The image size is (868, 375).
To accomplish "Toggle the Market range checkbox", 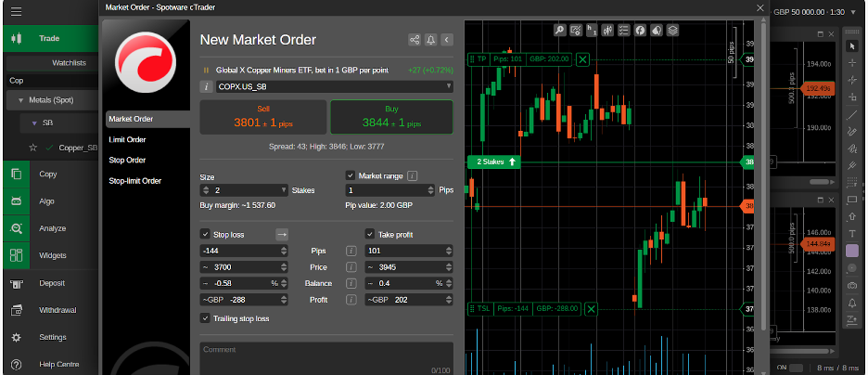I will click(x=350, y=175).
